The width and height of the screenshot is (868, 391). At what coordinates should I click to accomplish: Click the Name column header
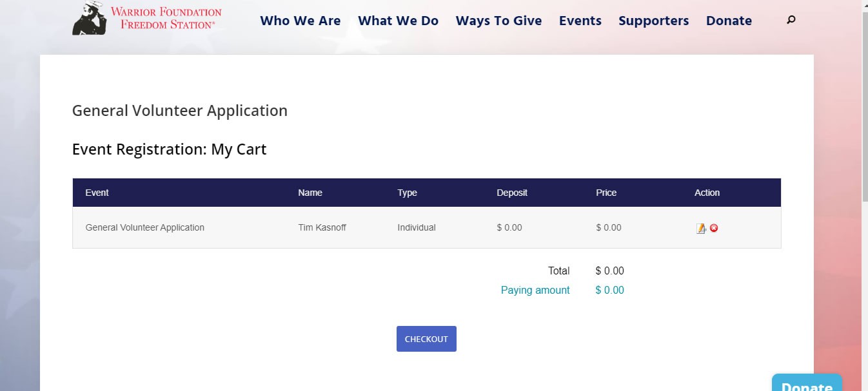click(310, 193)
